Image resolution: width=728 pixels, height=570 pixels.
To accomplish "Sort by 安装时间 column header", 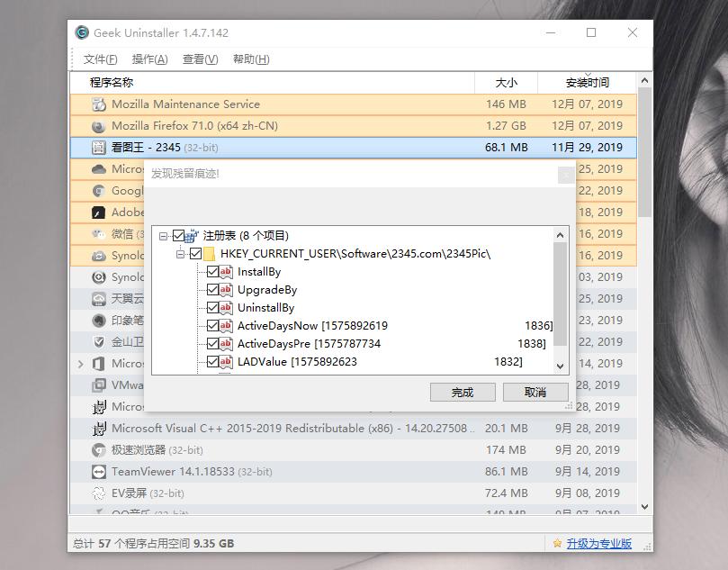I will (587, 83).
